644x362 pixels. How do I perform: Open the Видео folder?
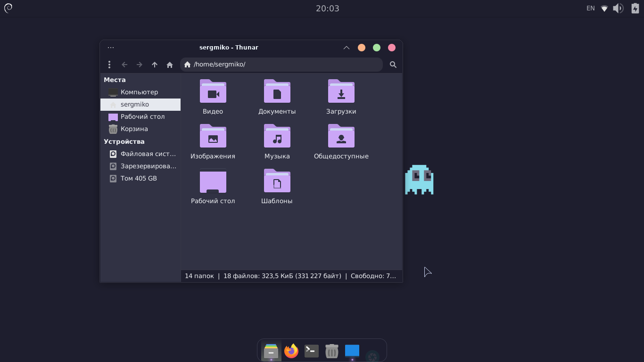pos(213,92)
